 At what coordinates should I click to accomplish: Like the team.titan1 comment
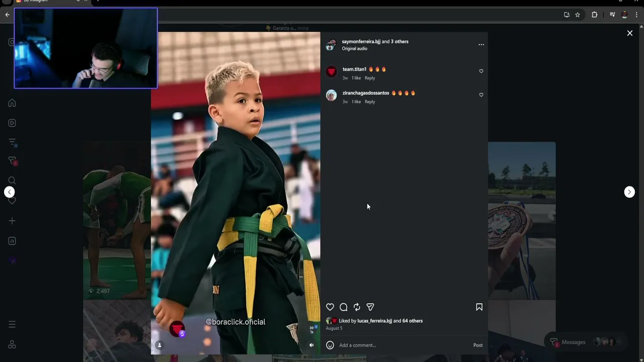[481, 71]
